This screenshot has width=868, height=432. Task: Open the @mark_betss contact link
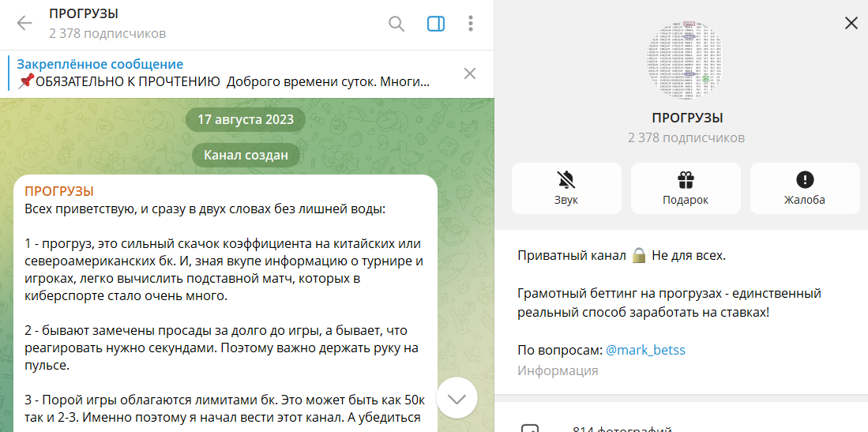click(645, 350)
